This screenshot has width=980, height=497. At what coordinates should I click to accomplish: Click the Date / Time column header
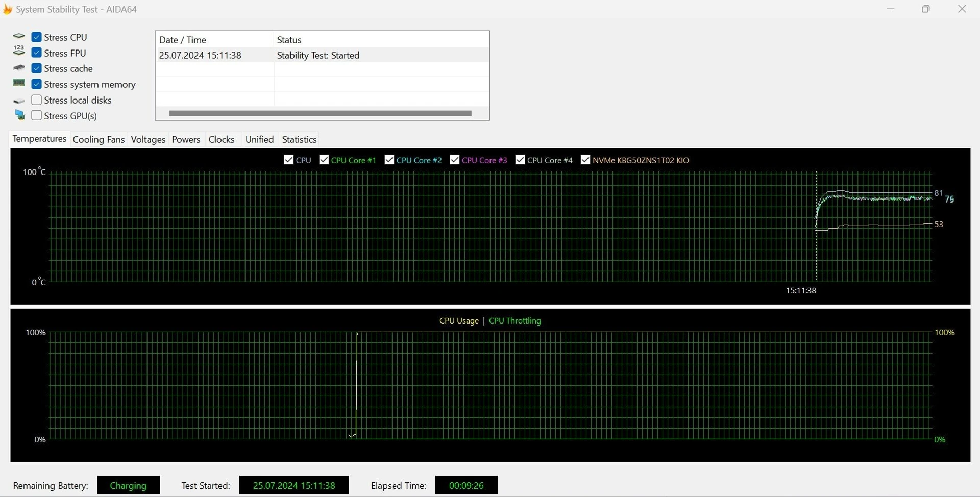point(215,40)
